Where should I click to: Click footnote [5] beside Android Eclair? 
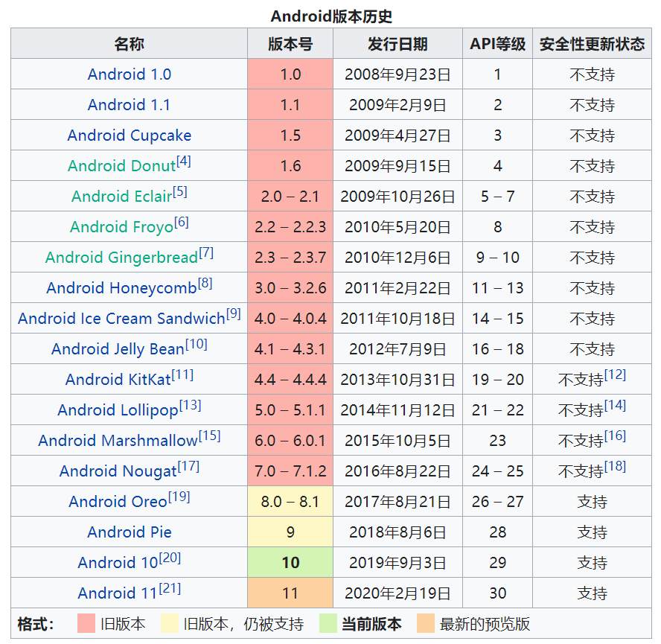180,192
